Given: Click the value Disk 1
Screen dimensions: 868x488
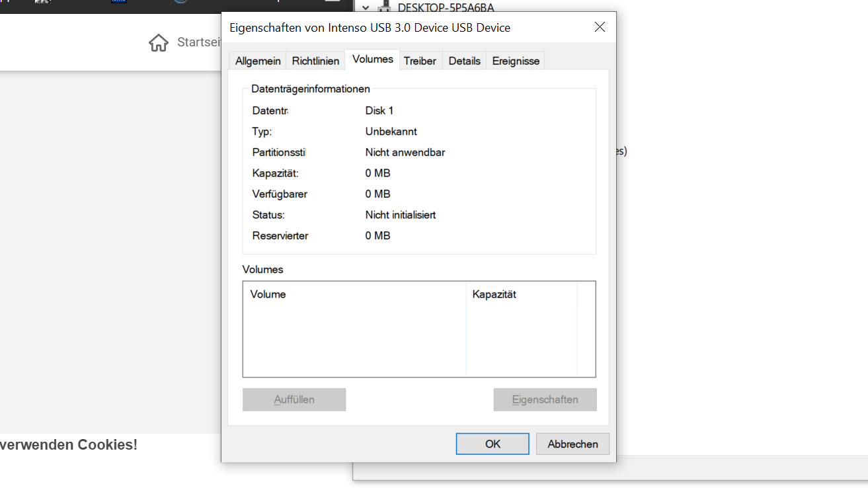Looking at the screenshot, I should point(379,110).
